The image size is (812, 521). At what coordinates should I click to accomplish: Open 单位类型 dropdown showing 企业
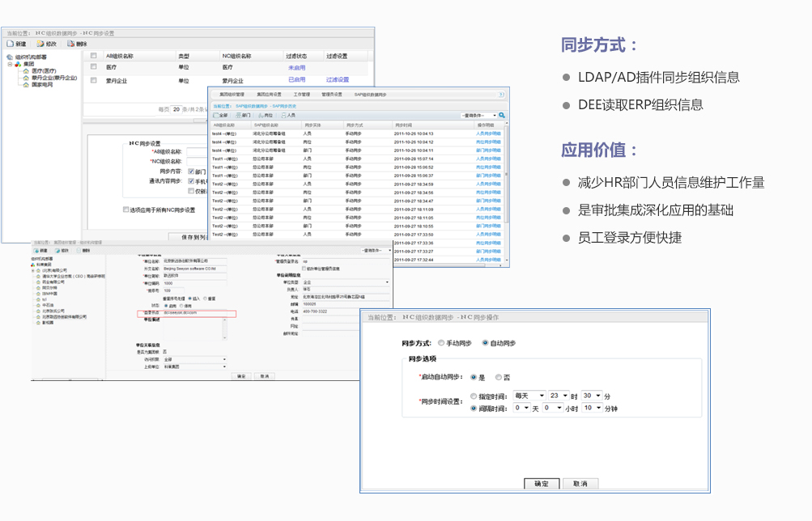346,282
